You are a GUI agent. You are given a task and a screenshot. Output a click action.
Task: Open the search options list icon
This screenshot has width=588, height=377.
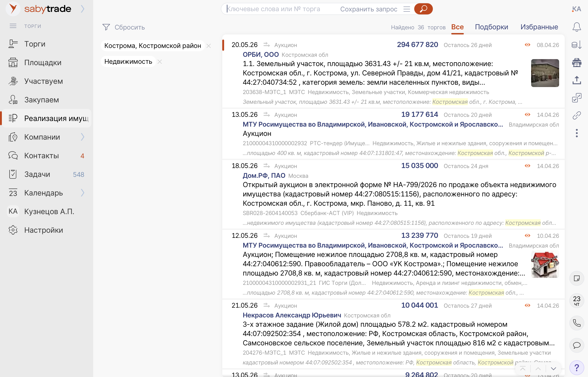(x=407, y=9)
